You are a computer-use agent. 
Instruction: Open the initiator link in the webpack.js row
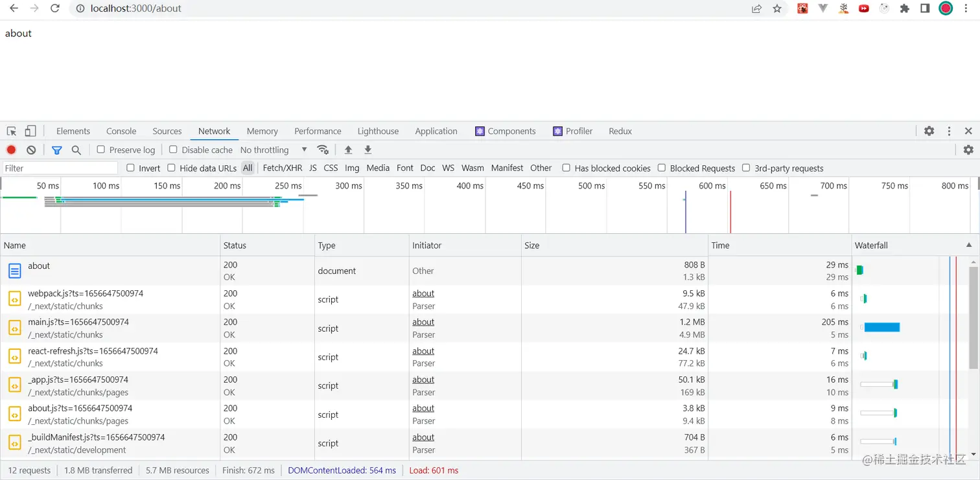click(x=423, y=293)
